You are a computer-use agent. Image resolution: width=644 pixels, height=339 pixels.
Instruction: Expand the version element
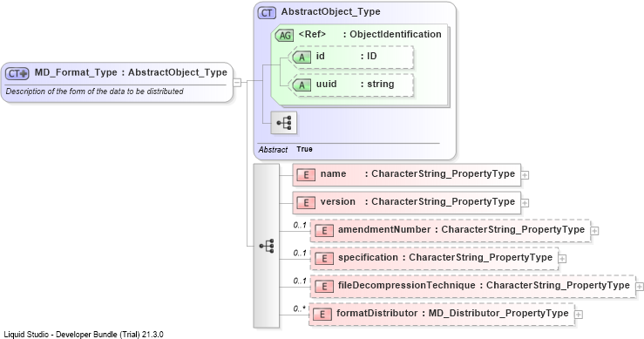pos(525,203)
